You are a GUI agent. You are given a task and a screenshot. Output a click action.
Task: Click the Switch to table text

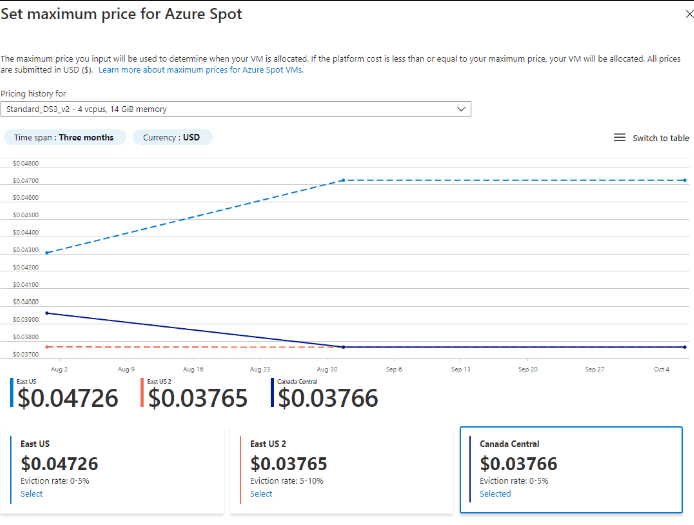coord(660,138)
